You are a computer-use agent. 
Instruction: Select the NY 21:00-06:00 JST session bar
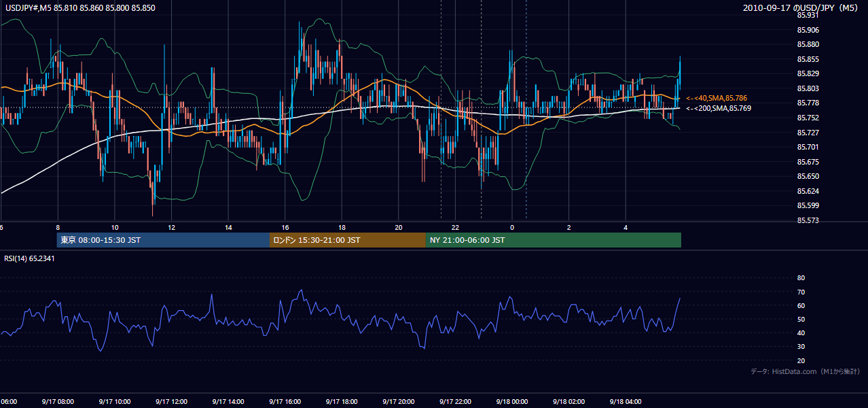tap(554, 240)
